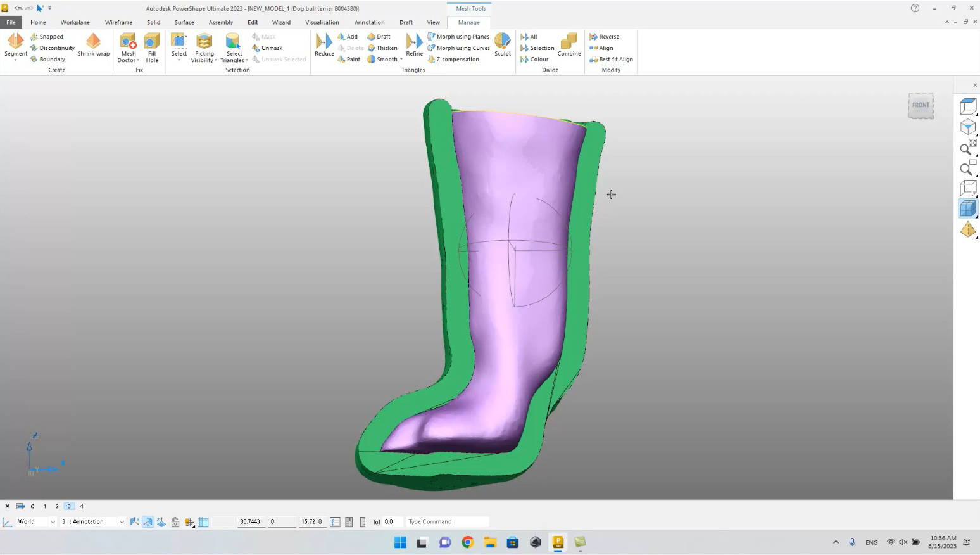Image resolution: width=980 pixels, height=555 pixels.
Task: Toggle the grid display in the status bar
Action: pyautogui.click(x=203, y=521)
